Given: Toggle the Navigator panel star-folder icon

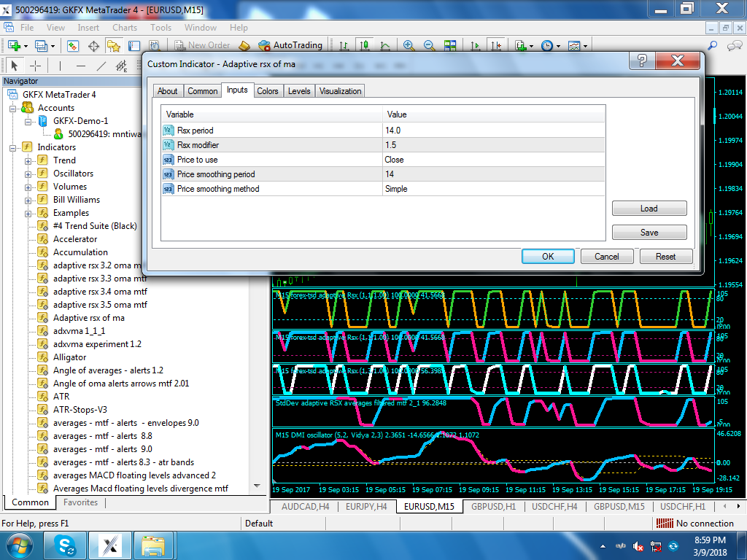Looking at the screenshot, I should [114, 46].
